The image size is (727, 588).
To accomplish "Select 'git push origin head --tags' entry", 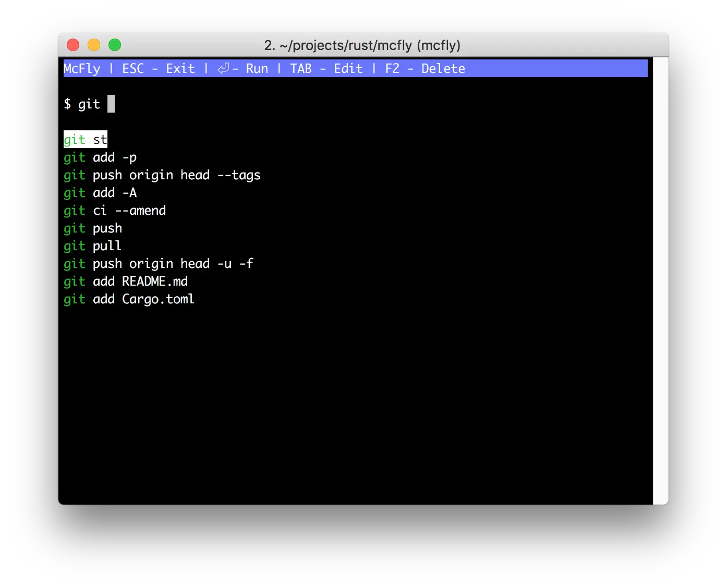I will pos(162,175).
